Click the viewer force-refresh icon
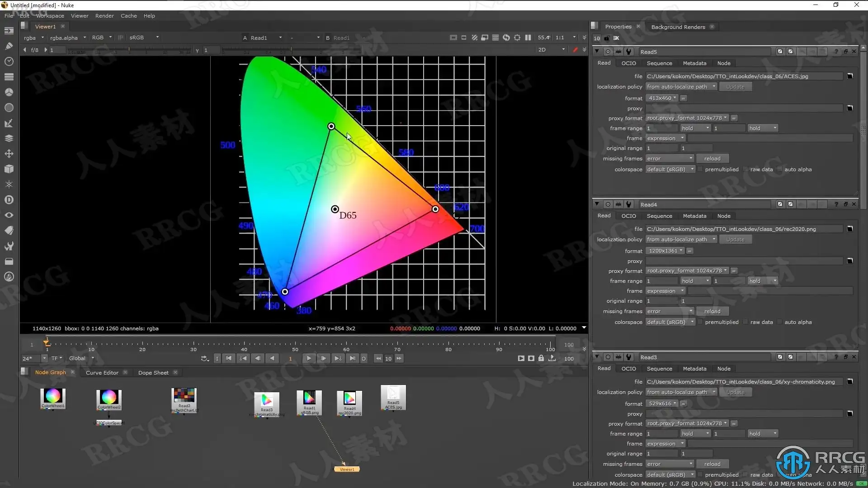Viewport: 868px width, 488px height. tap(506, 38)
